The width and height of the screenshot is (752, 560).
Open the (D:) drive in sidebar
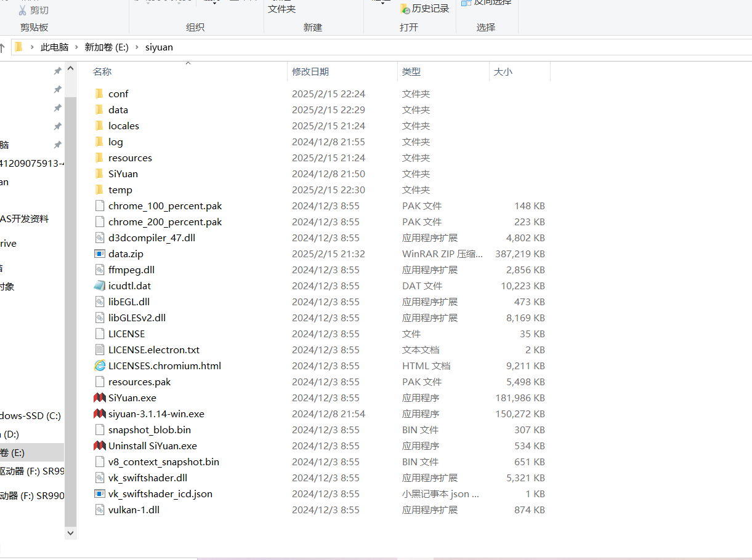10,434
